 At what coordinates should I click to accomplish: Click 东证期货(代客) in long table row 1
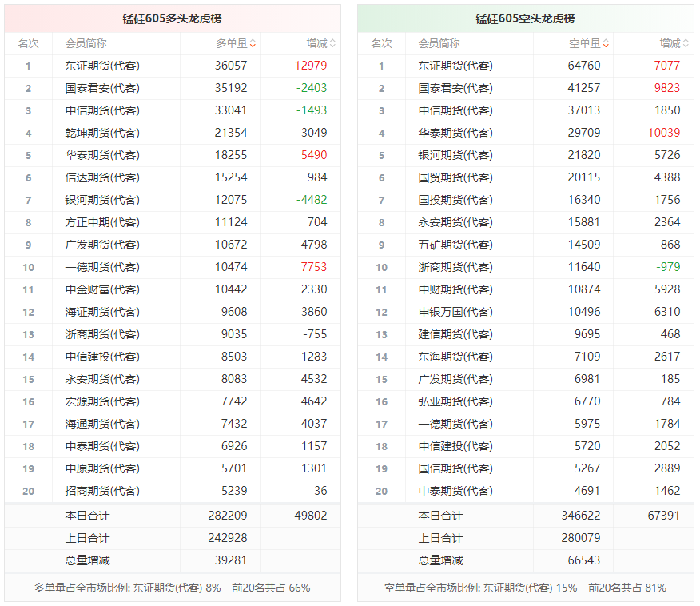click(102, 66)
